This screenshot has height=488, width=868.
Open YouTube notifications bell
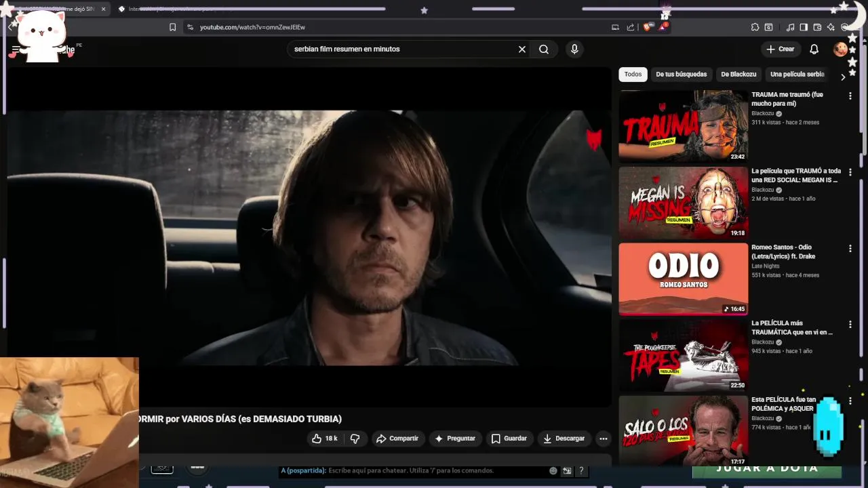click(814, 49)
